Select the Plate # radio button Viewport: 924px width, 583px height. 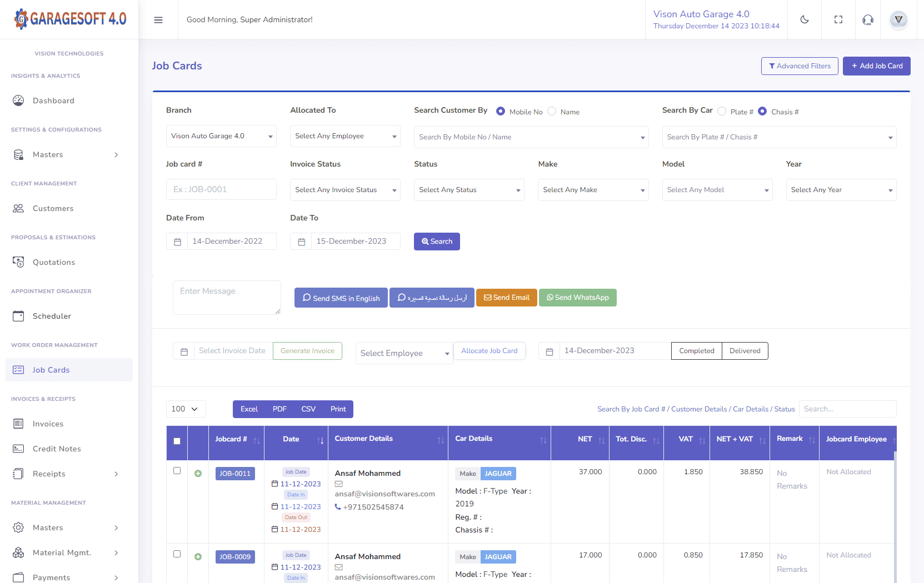click(x=722, y=112)
